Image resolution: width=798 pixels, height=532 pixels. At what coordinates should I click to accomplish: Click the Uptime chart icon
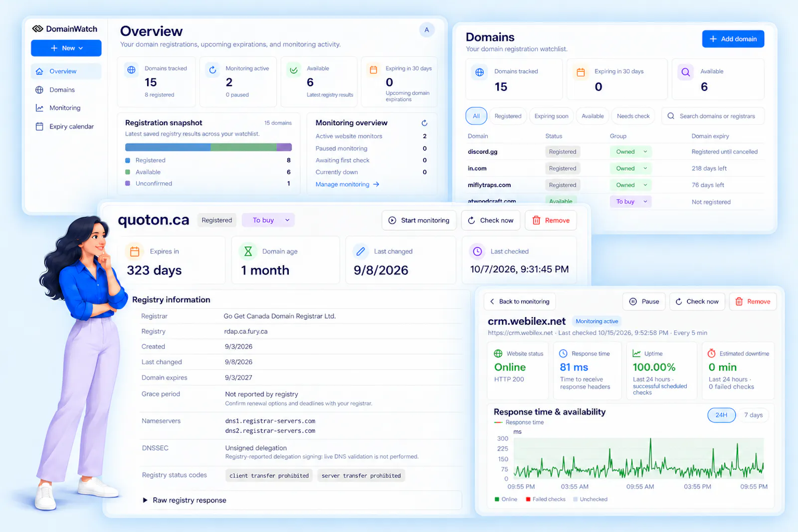click(636, 354)
